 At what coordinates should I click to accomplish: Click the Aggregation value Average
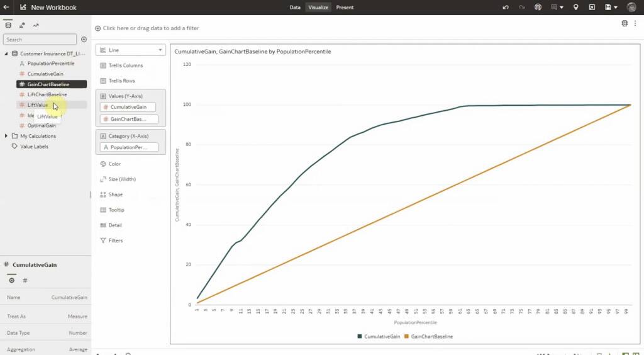78,350
